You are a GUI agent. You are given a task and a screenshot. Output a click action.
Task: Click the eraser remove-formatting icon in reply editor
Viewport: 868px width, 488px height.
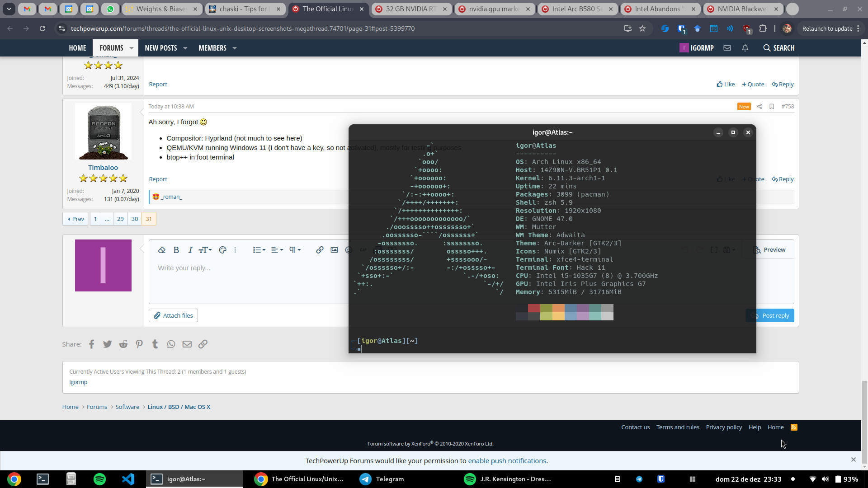[x=161, y=250]
